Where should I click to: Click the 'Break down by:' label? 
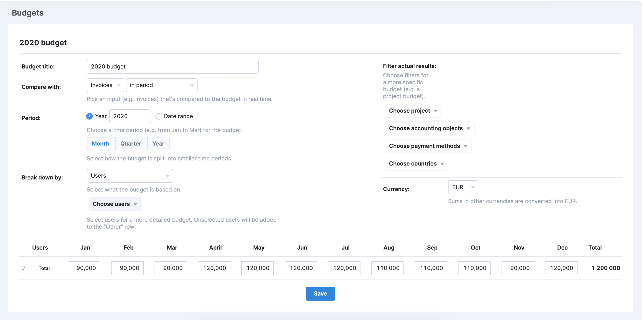click(x=42, y=177)
